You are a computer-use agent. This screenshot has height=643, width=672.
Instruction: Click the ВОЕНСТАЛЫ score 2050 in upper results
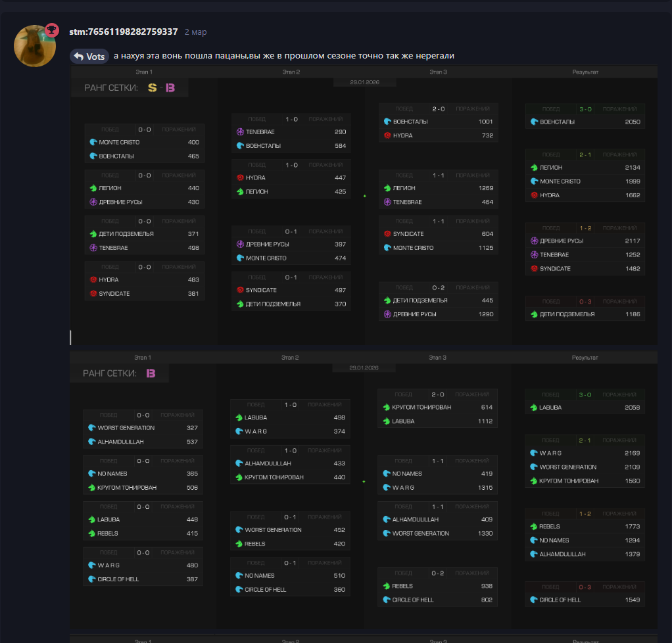click(632, 122)
